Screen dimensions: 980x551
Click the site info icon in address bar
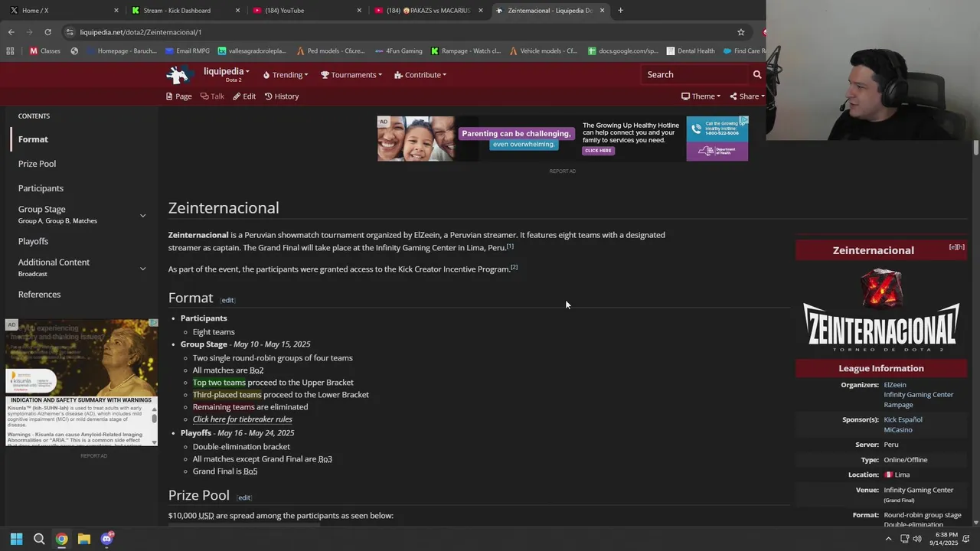(x=70, y=32)
